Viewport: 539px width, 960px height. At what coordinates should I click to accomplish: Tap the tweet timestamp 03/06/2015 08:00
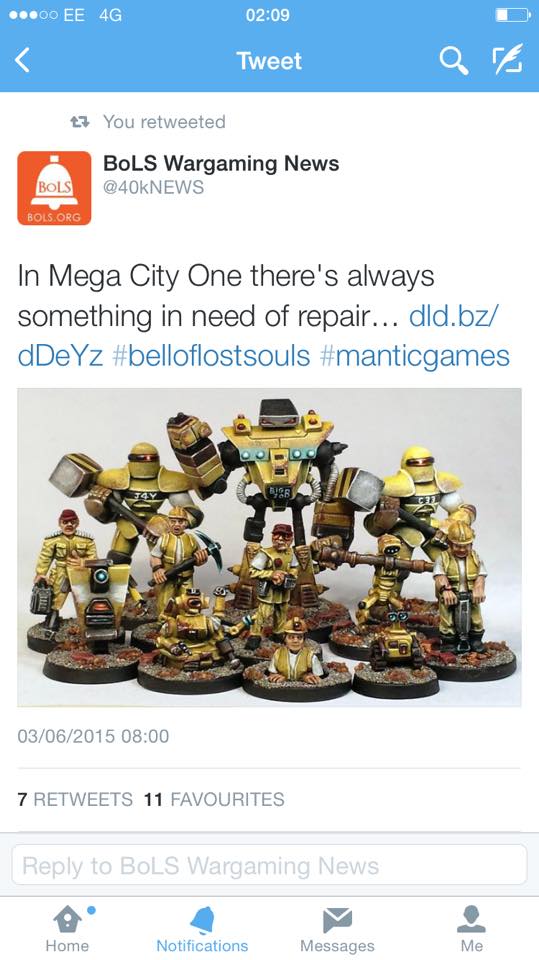pyautogui.click(x=93, y=735)
